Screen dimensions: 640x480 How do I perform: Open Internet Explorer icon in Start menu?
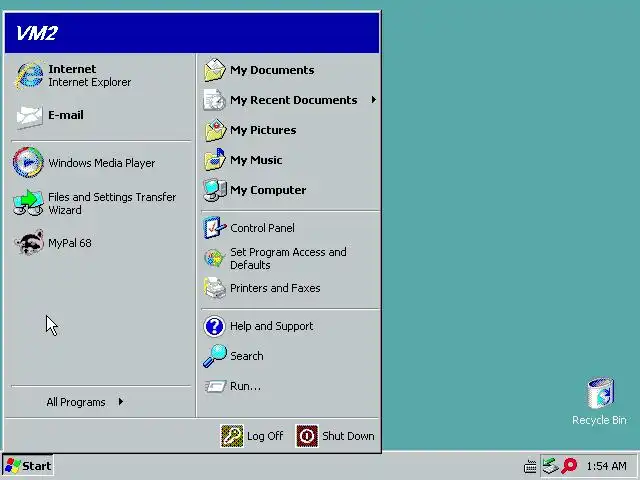click(x=29, y=75)
